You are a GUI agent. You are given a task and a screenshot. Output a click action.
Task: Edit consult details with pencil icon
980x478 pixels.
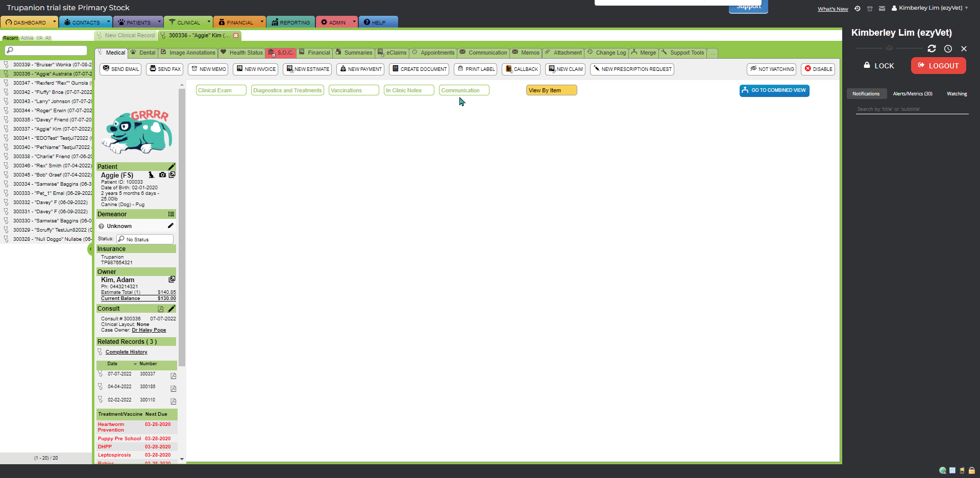[171, 309]
